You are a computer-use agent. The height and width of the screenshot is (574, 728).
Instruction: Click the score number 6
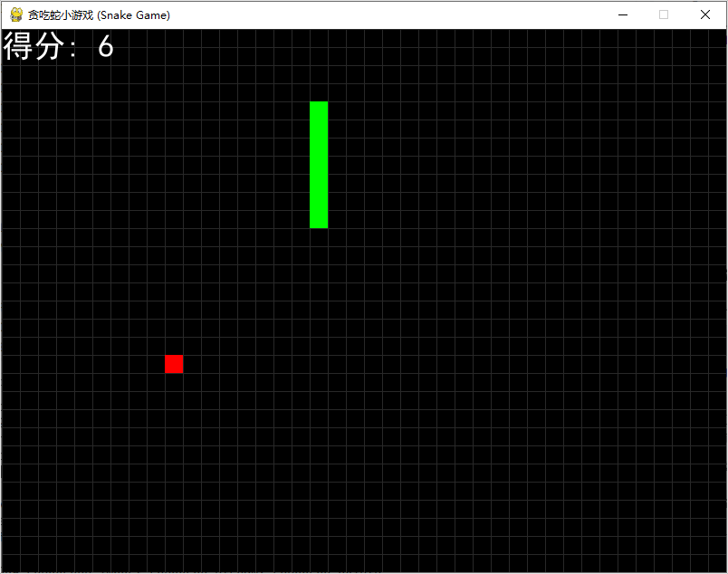[x=106, y=46]
